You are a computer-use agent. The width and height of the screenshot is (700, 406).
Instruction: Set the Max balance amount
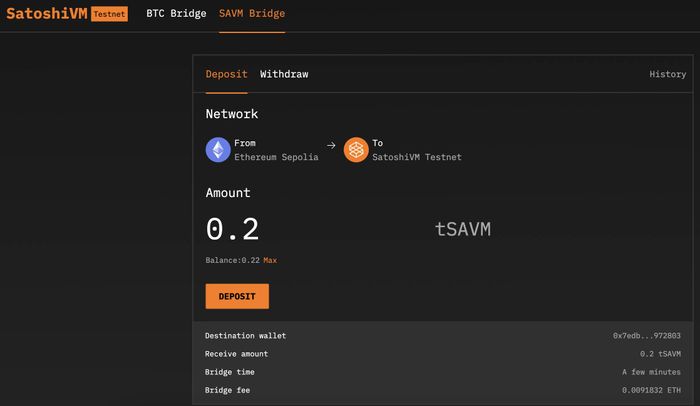tap(270, 260)
